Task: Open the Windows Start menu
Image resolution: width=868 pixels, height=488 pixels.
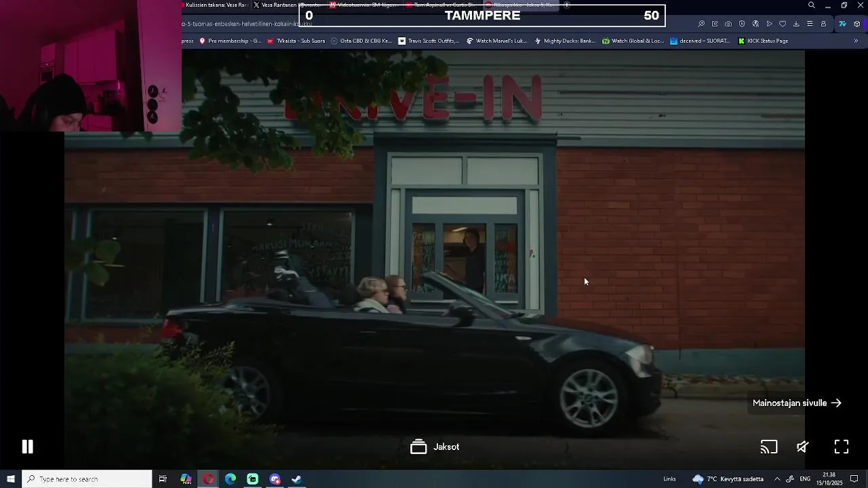Action: (11, 479)
